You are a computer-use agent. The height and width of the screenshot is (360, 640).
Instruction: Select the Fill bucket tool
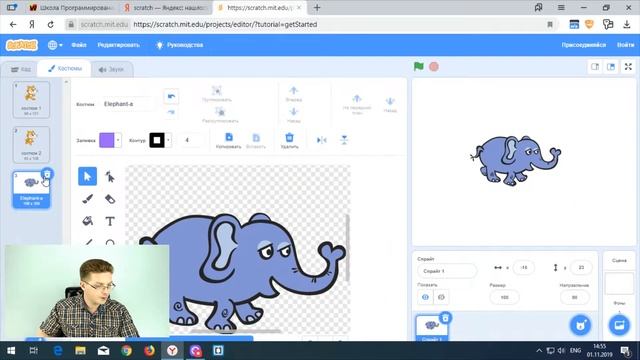87,221
